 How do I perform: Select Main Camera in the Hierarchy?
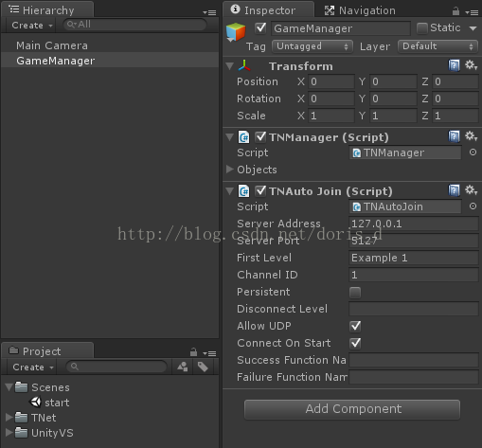pyautogui.click(x=110, y=45)
